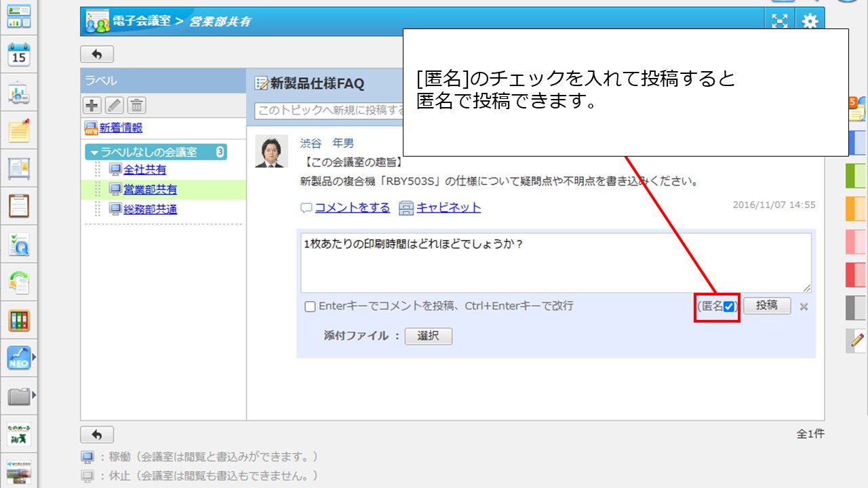
Task: Expand the NEO sidebar icon submenu arrow
Action: [34, 357]
